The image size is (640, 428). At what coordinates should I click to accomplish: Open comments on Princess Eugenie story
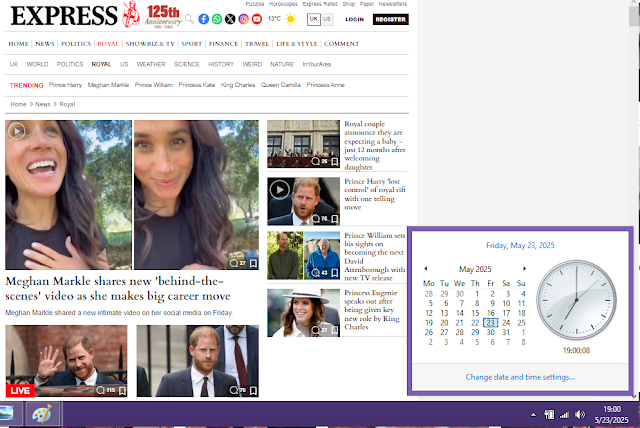319,330
